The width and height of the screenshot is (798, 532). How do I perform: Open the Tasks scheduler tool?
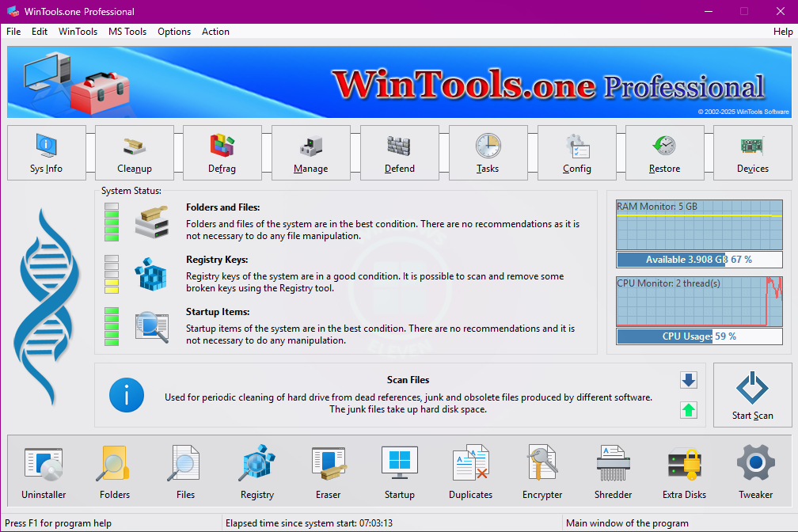click(488, 153)
